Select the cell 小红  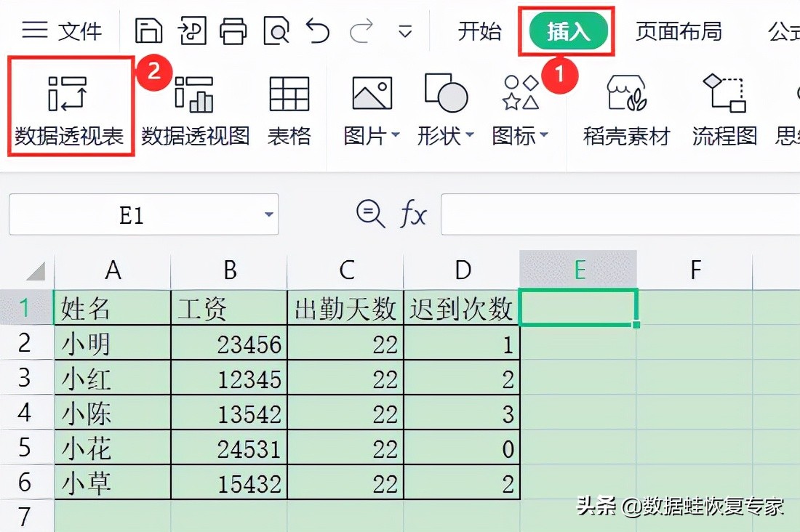[x=113, y=377]
